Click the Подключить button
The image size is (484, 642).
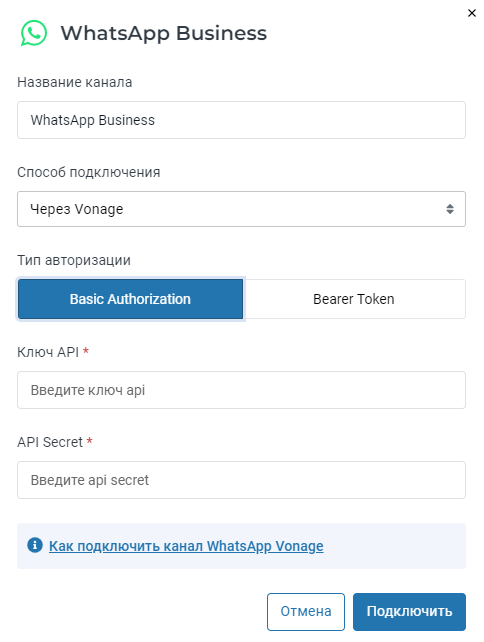[409, 612]
